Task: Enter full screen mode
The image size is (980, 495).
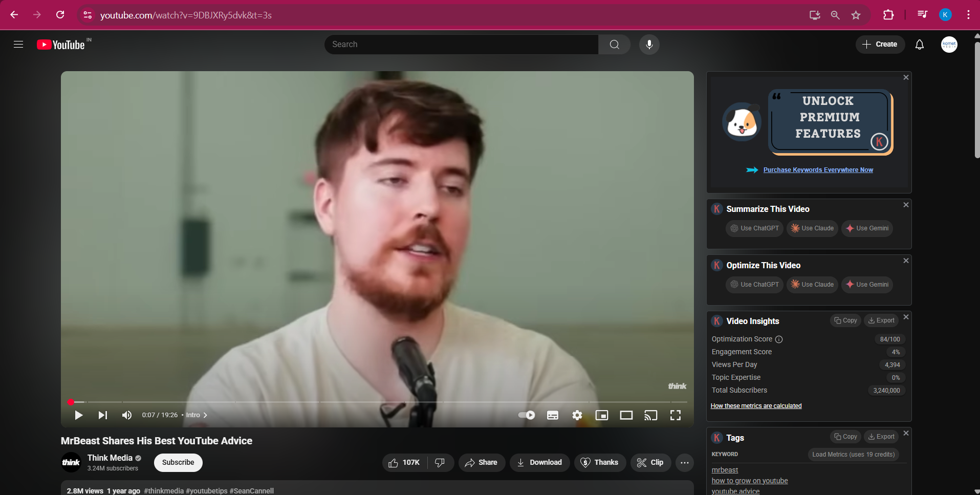Action: [x=676, y=415]
